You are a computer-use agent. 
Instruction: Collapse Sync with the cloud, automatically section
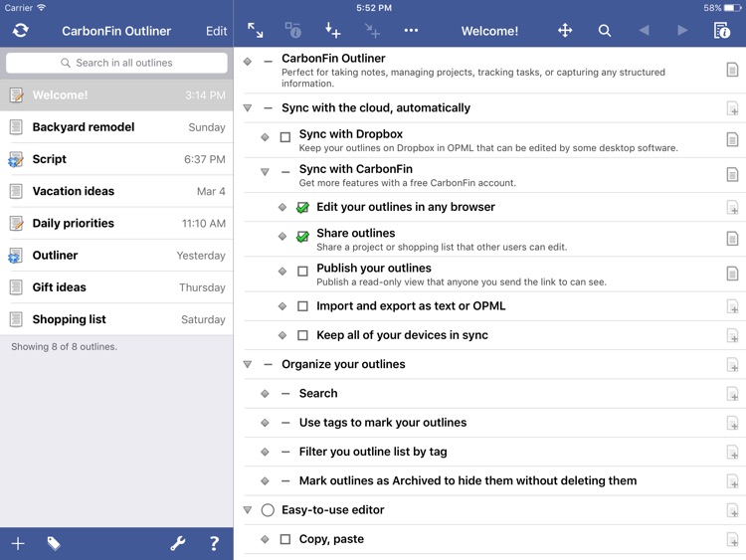pyautogui.click(x=248, y=108)
